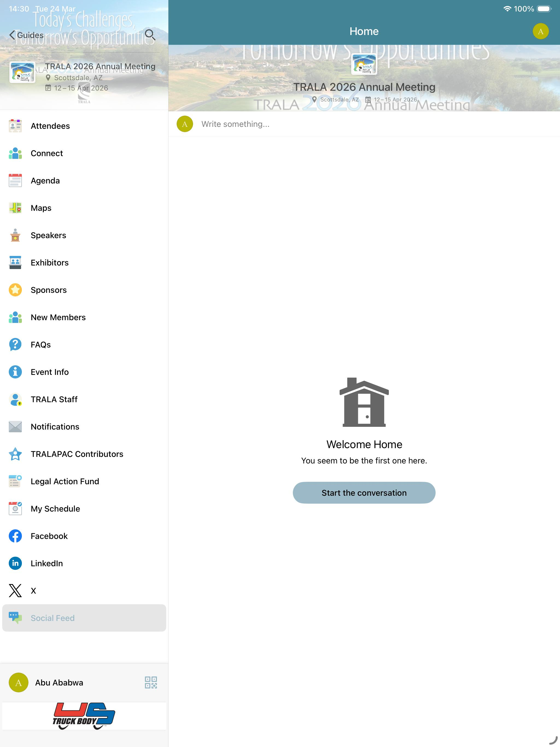
Task: Tap the Event Info icon
Action: 15,372
